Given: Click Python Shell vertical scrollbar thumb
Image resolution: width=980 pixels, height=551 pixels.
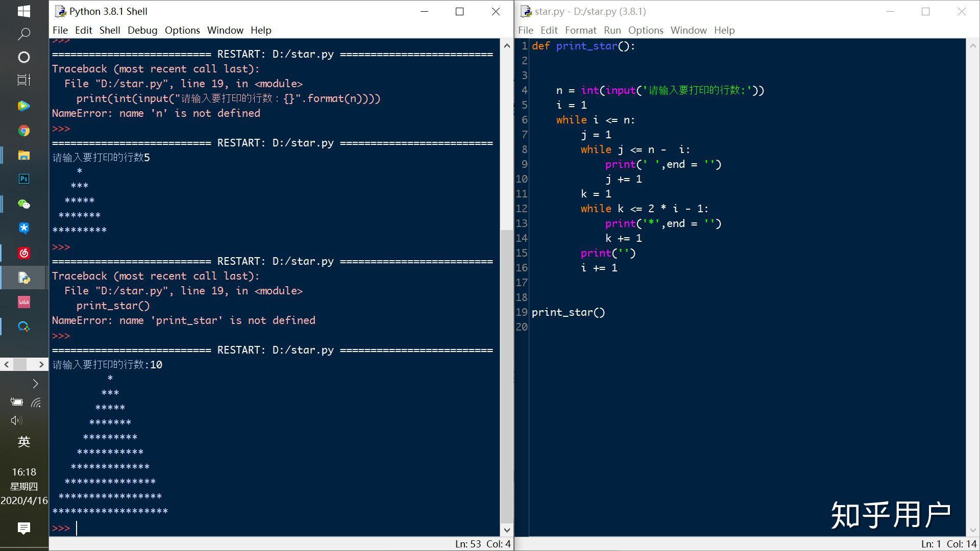Looking at the screenshot, I should 507,377.
